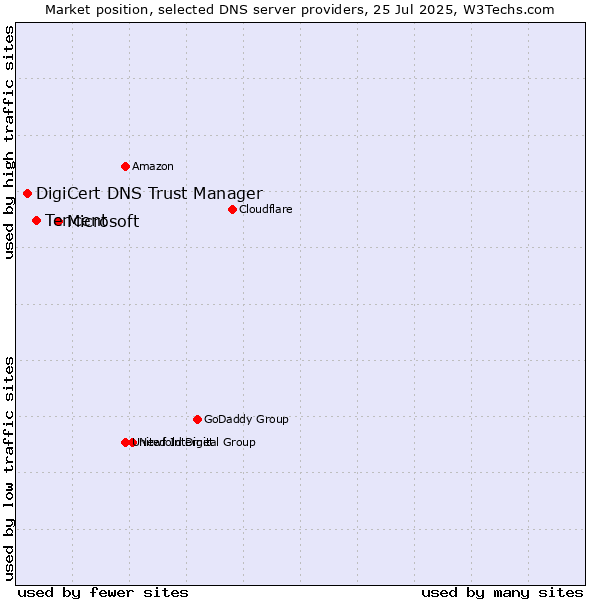Viewport: 600px width, 600px height.
Task: Click the red Cloudflare data point
Action: point(232,209)
